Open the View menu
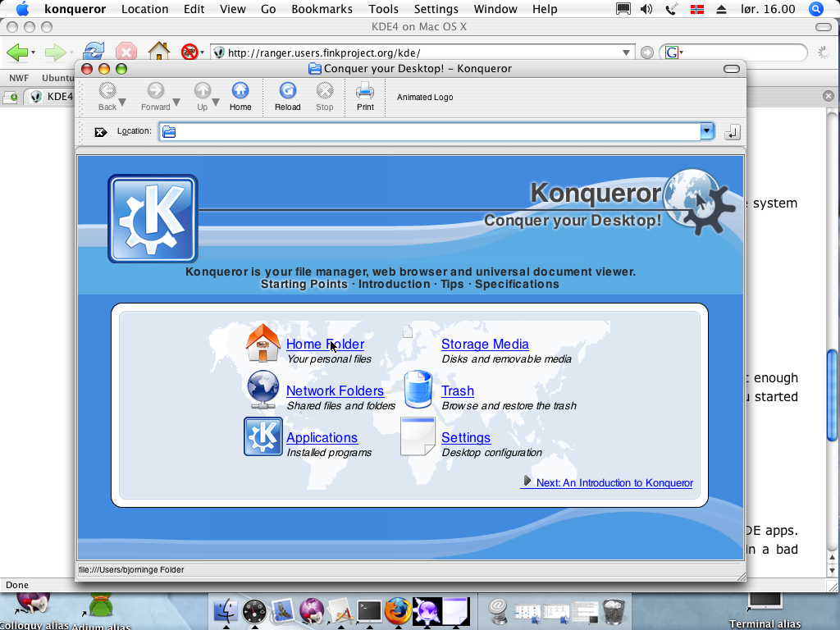Viewport: 840px width, 630px height. point(232,9)
